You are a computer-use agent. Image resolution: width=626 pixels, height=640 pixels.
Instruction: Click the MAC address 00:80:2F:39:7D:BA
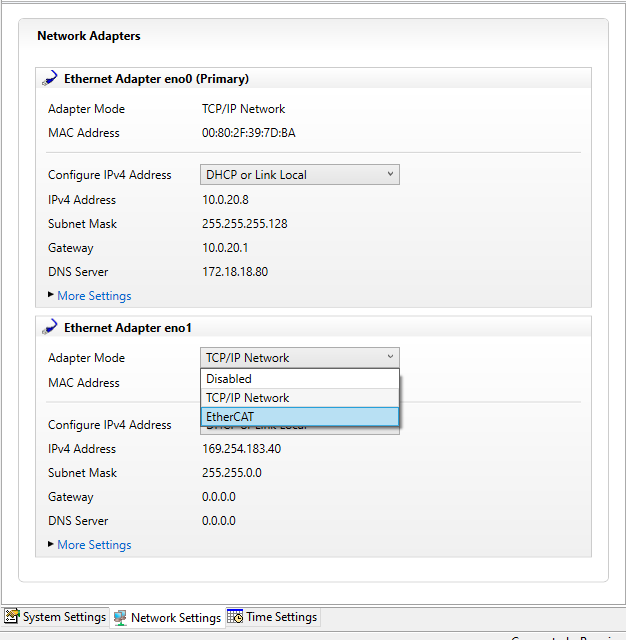click(x=249, y=133)
